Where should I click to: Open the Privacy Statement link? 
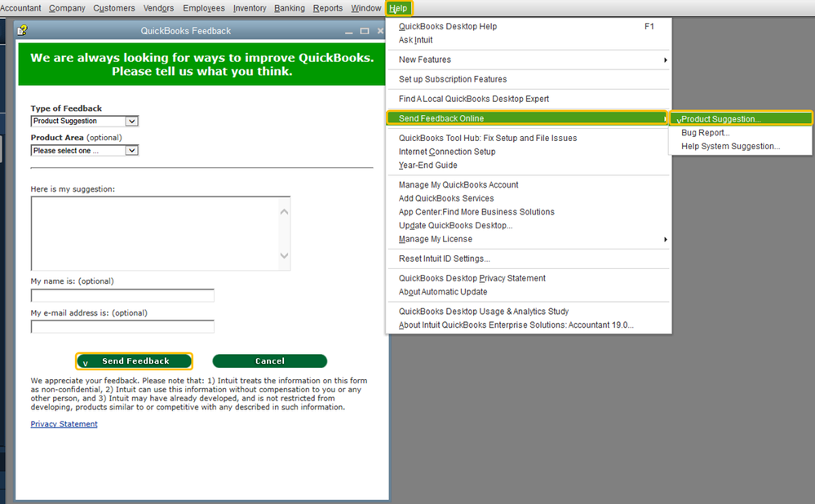[x=64, y=424]
